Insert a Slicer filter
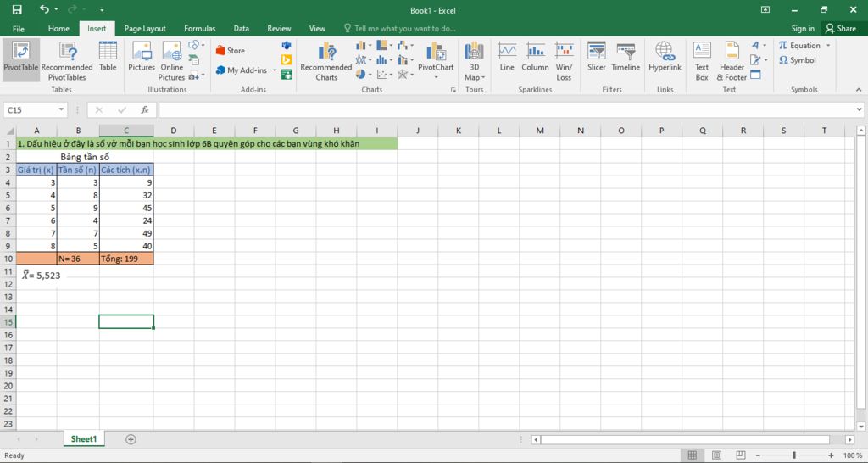This screenshot has height=463, width=868. pos(596,57)
